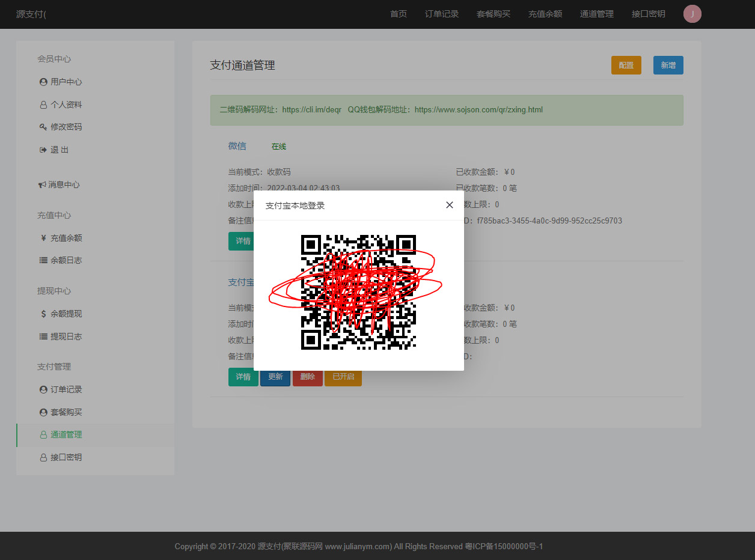Go to 订单记录 in top navigation
Screen dimensions: 755x560
pyautogui.click(x=441, y=14)
